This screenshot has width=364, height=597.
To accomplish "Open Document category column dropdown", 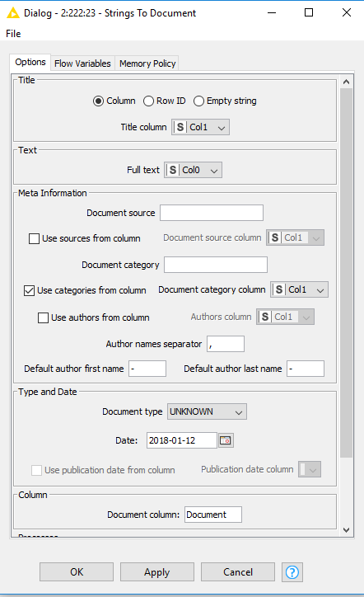I will click(299, 289).
